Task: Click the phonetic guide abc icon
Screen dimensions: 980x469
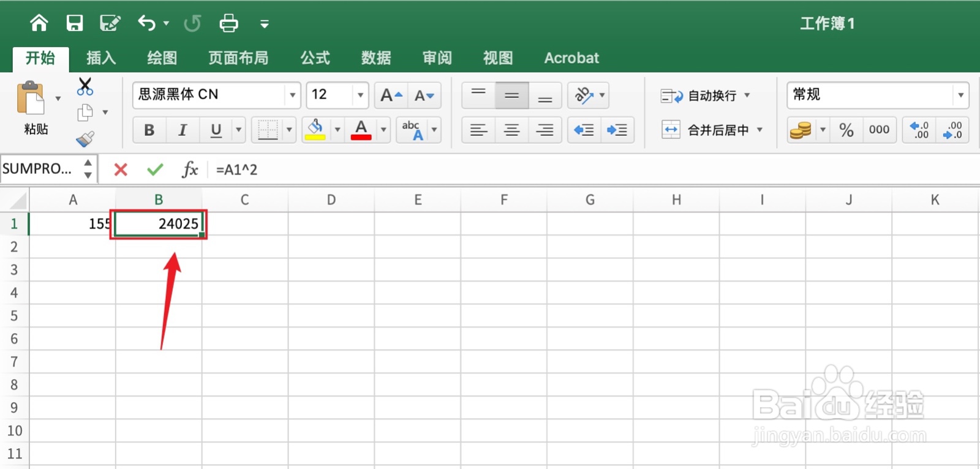Action: pyautogui.click(x=412, y=130)
